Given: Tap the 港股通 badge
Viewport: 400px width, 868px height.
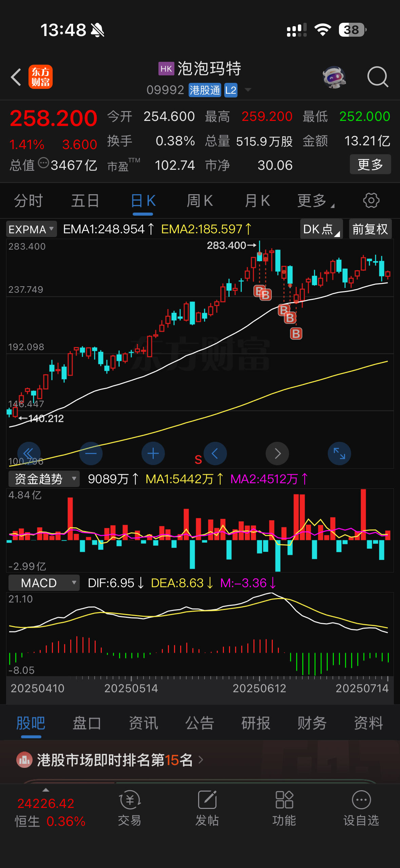Looking at the screenshot, I should pyautogui.click(x=205, y=90).
